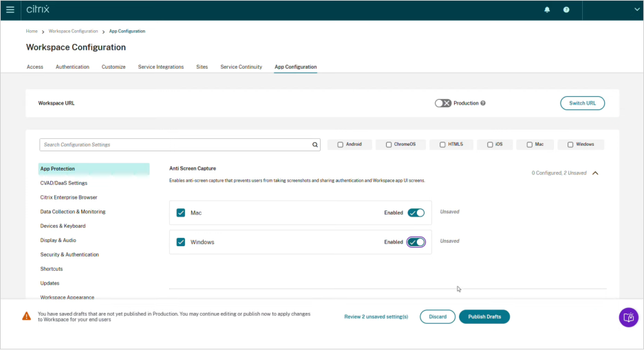The width and height of the screenshot is (644, 350).
Task: Click the notifications bell icon
Action: coord(548,10)
